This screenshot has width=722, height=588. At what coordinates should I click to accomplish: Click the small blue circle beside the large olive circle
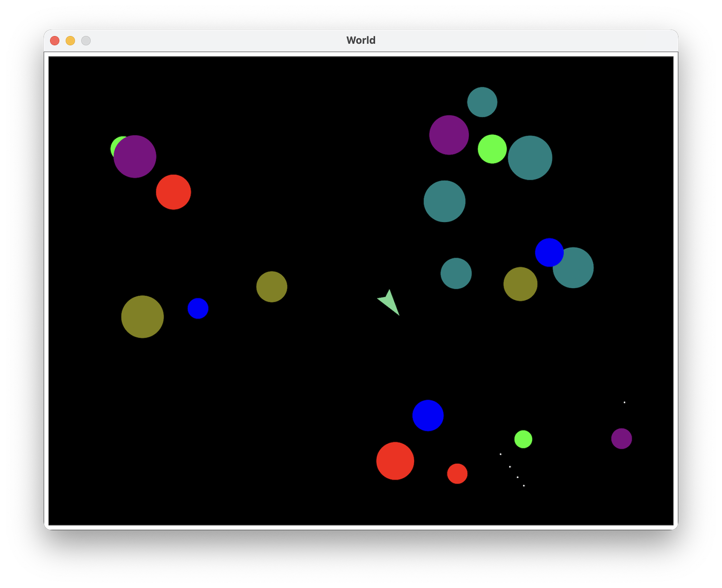198,308
